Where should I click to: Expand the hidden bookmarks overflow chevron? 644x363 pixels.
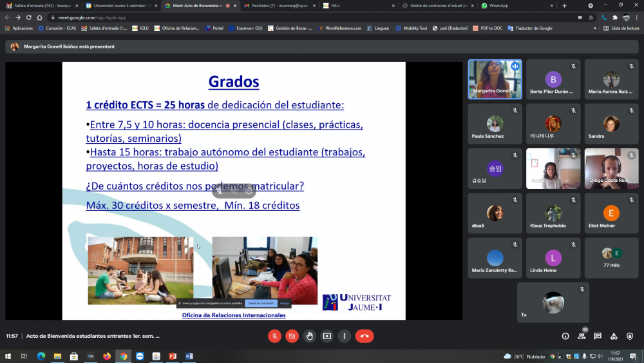[594, 28]
